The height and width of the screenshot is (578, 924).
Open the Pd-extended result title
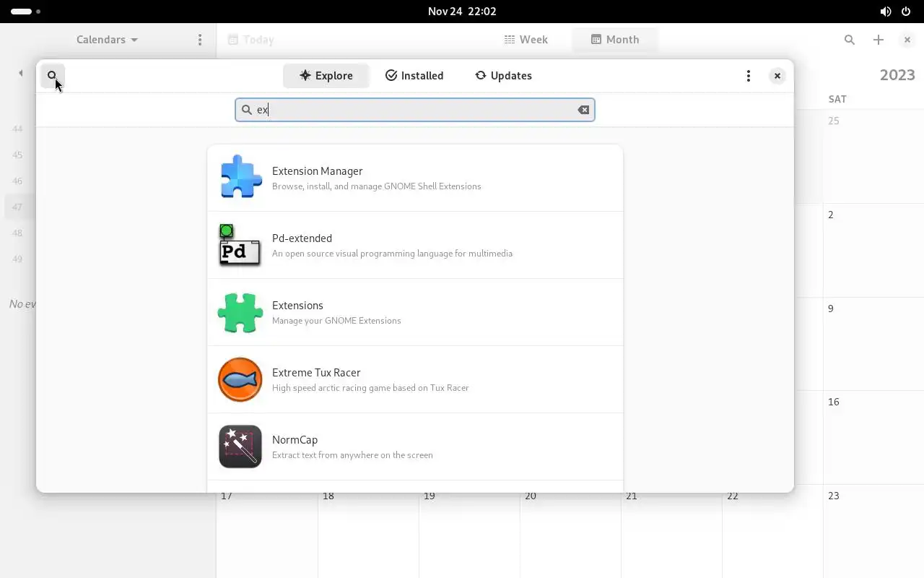point(302,238)
